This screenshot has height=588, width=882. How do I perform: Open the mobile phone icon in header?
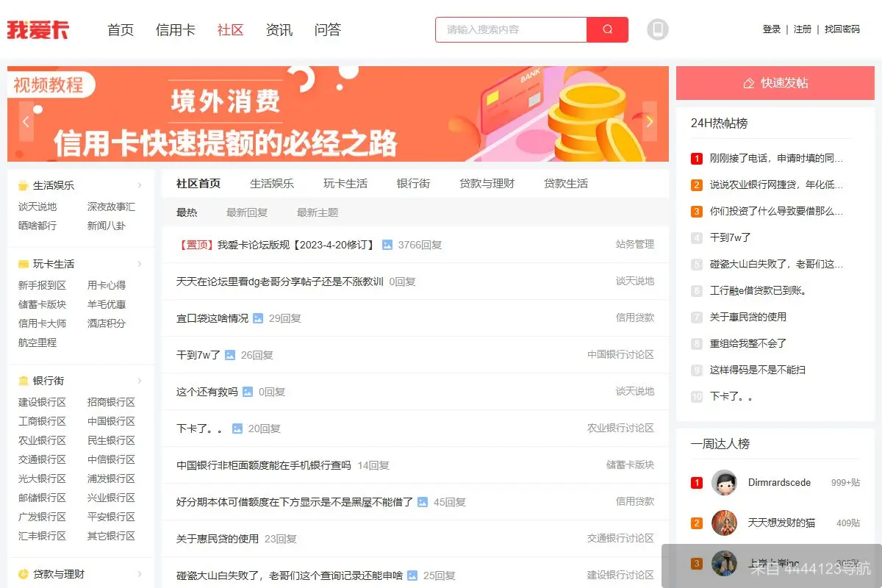tap(658, 29)
